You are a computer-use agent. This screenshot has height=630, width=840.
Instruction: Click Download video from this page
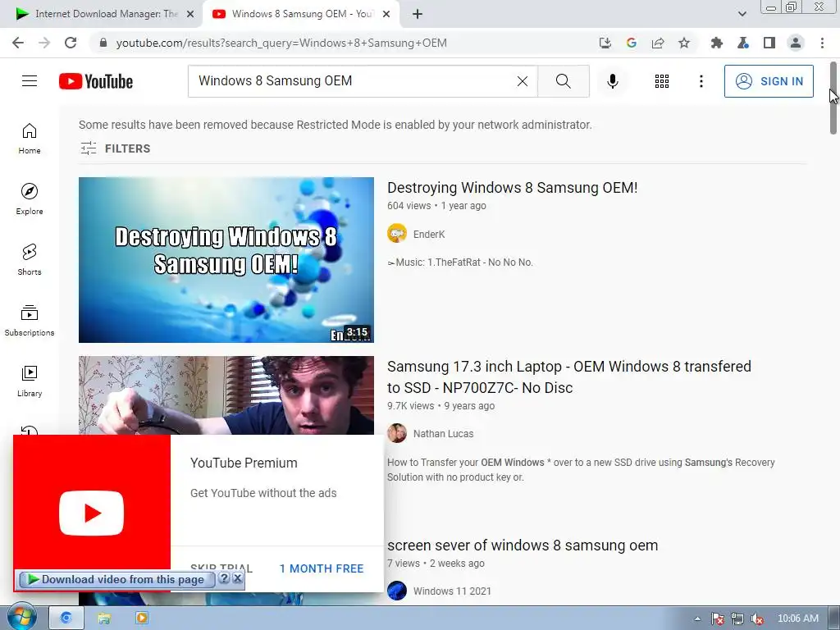point(116,579)
